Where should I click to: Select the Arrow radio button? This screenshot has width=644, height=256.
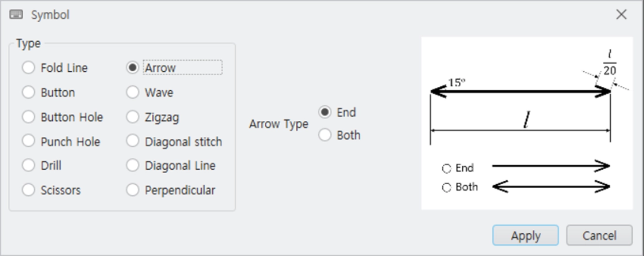coord(151,68)
